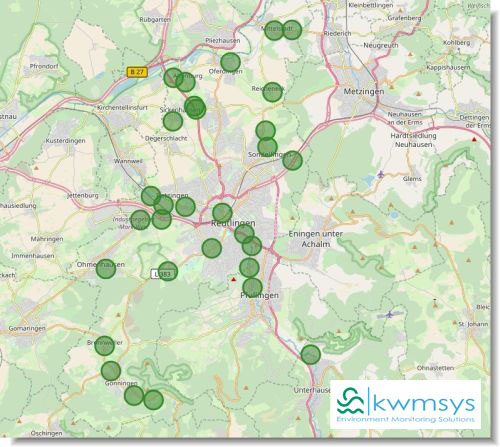Viewport: 500px width, 447px height.
Task: Click the Rübgarten label
Action: click(x=155, y=20)
